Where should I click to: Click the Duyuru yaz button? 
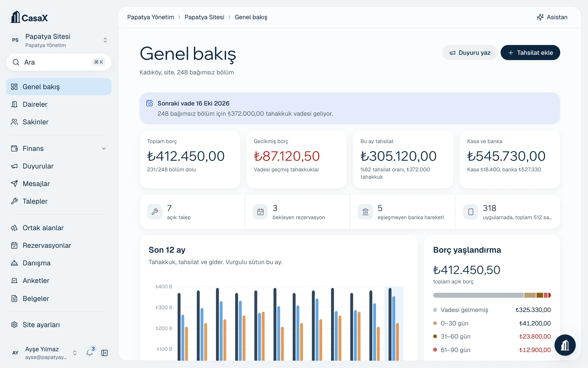click(470, 53)
